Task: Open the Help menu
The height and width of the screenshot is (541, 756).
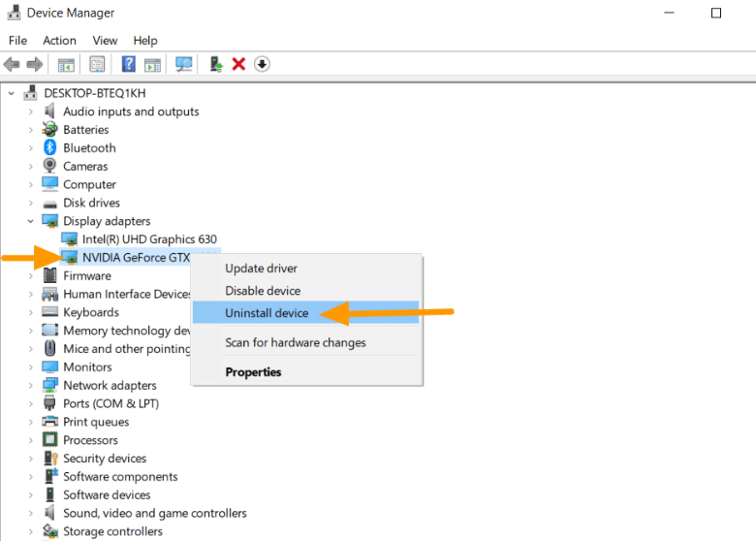Action: pyautogui.click(x=145, y=41)
